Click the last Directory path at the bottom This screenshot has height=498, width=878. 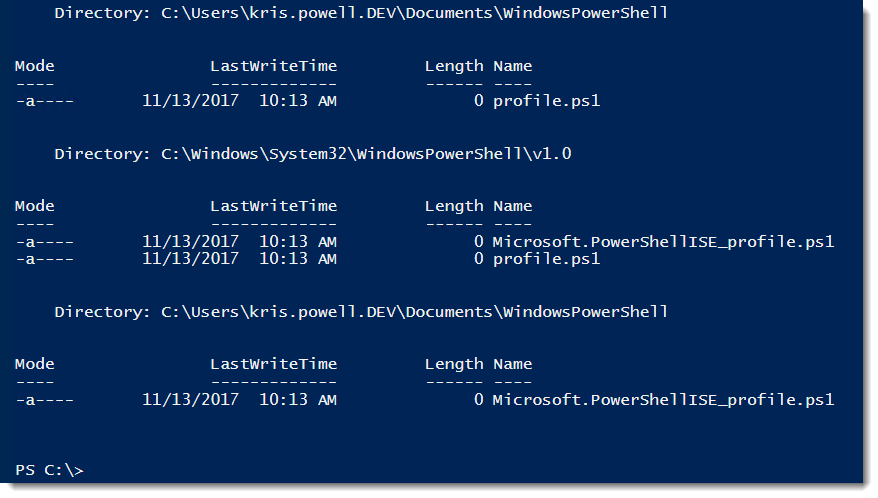(414, 311)
